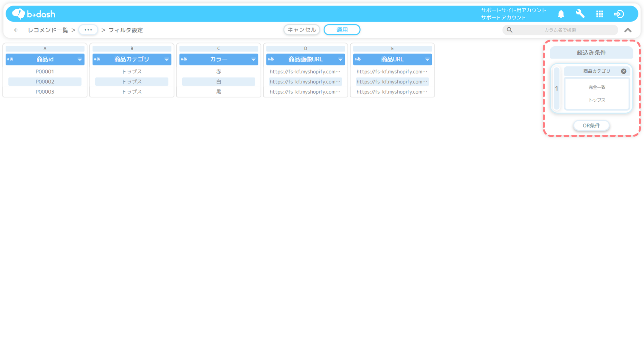644x362 pixels.
Task: Go to レコメンド一覧 breadcrumb
Action: pyautogui.click(x=48, y=30)
